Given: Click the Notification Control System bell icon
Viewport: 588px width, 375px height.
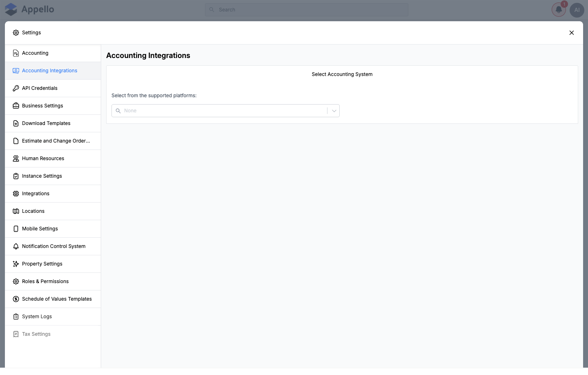Looking at the screenshot, I should [16, 246].
